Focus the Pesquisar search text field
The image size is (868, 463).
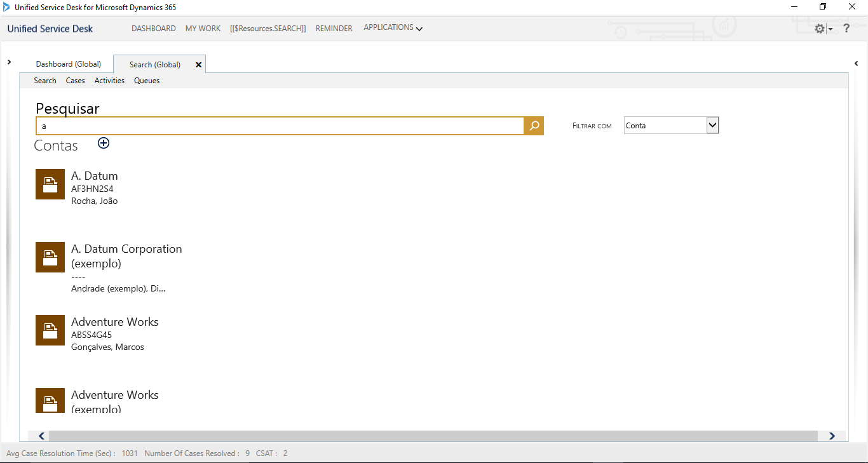pos(280,126)
